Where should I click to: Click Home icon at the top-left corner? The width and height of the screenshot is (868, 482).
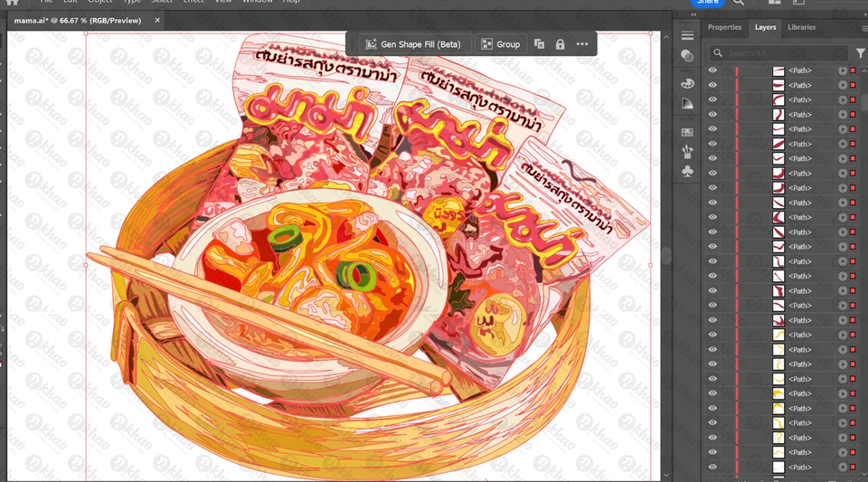[12, 2]
